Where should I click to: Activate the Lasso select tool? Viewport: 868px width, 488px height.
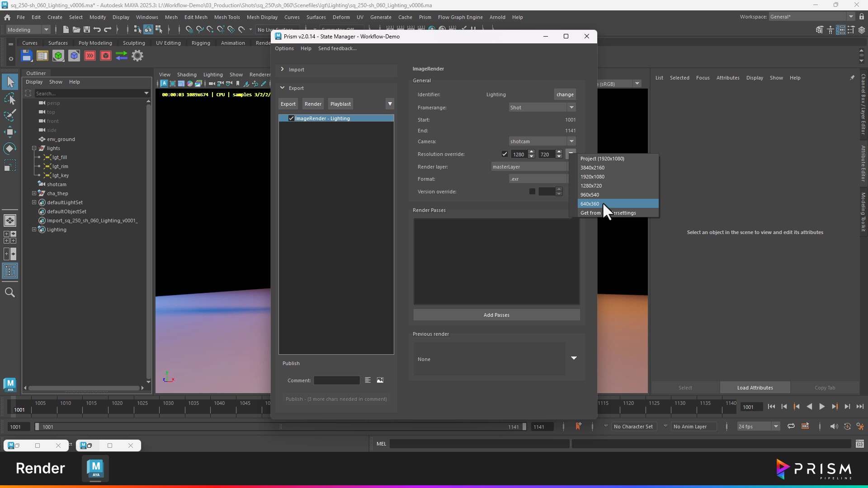pos(10,99)
